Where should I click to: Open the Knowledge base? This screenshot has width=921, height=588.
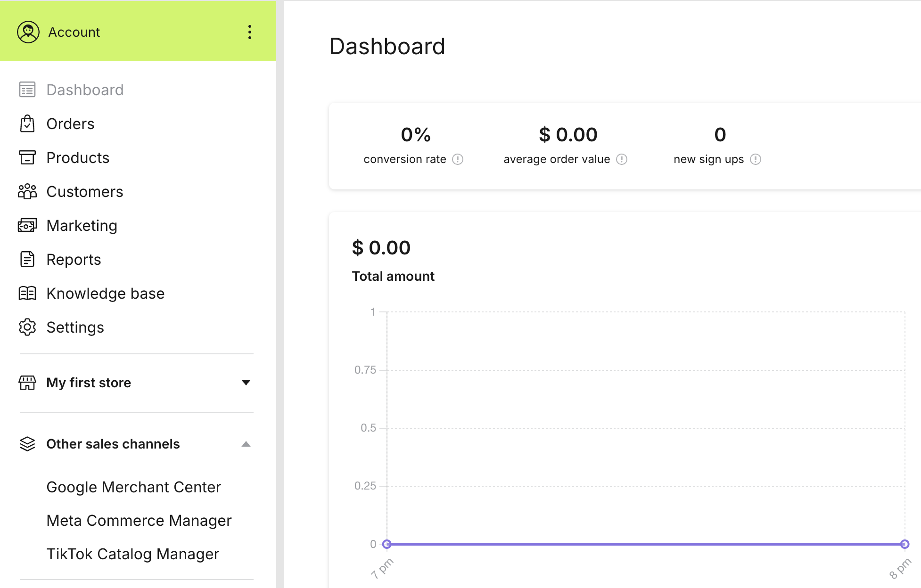point(106,293)
